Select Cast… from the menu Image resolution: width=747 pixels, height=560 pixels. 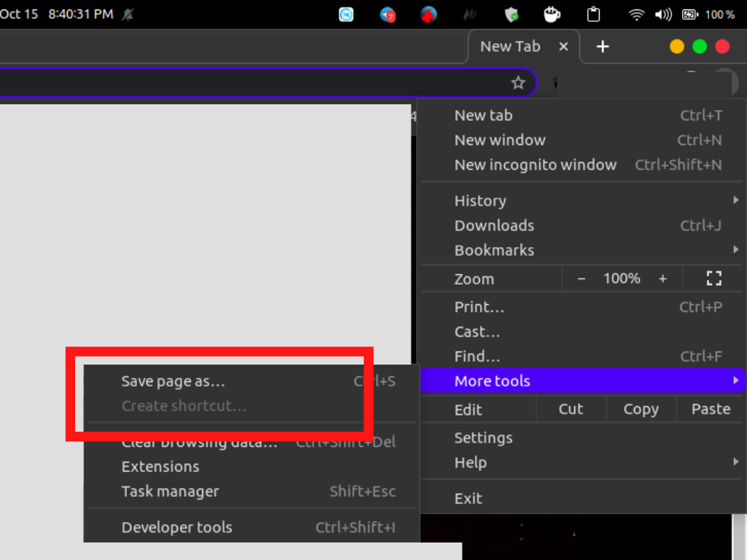(581, 332)
